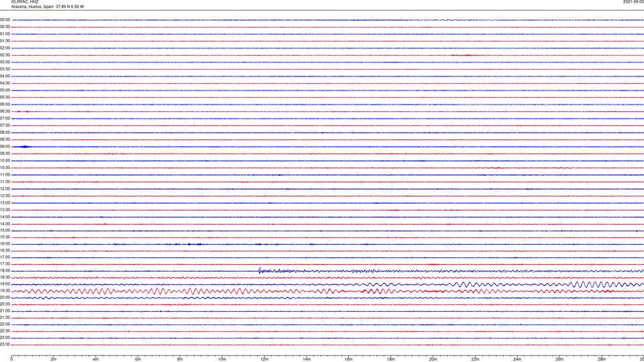This screenshot has height=362, width=644.
Task: Click the 10:30 time label
Action: [x=5, y=168]
